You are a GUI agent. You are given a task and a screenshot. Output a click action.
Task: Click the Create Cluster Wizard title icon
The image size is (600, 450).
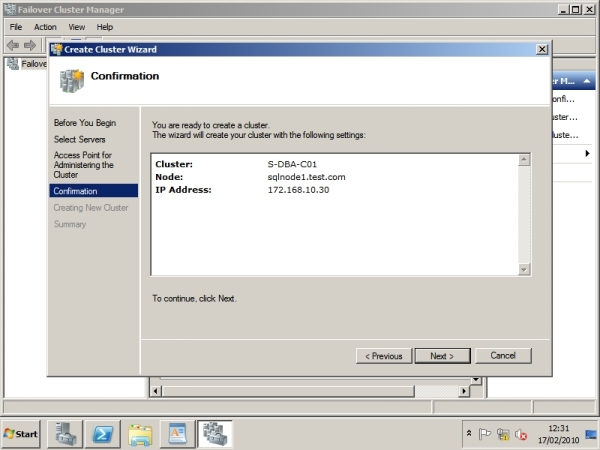[57, 49]
